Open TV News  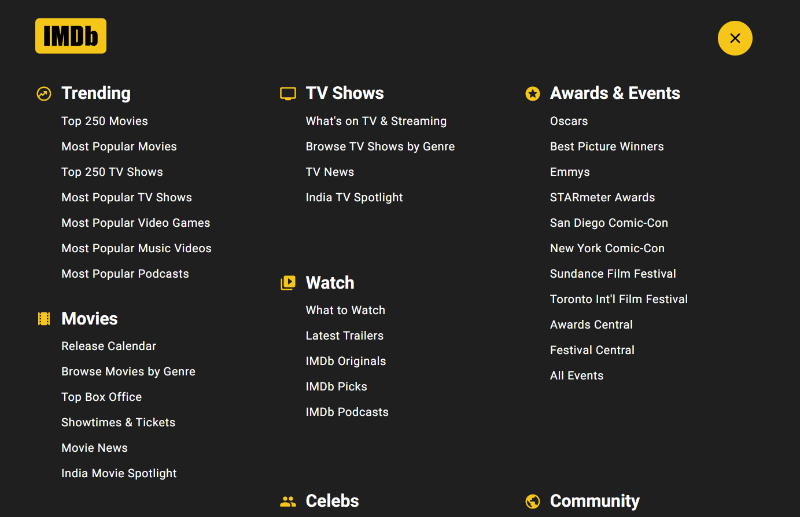tap(330, 172)
